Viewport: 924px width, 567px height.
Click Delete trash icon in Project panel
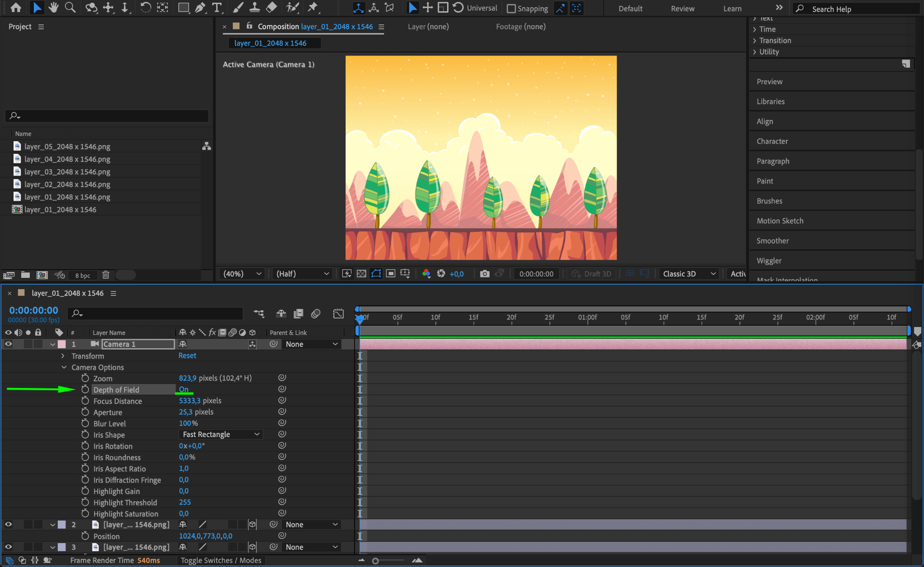tap(106, 275)
